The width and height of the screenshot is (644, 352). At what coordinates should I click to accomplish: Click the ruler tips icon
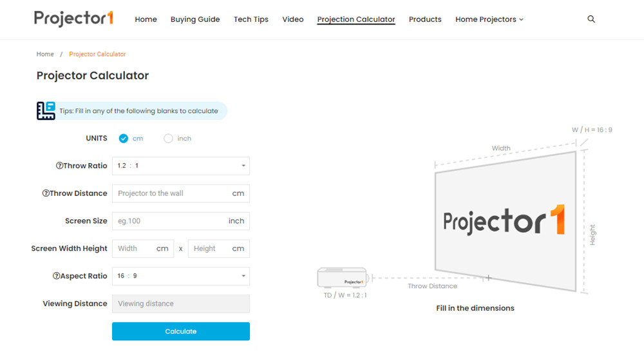tap(46, 111)
